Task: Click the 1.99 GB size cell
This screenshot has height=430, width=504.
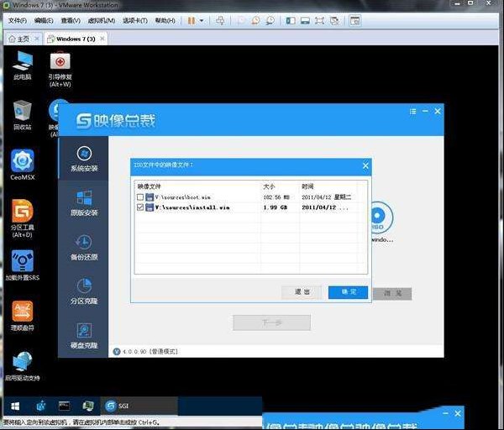Action: click(276, 207)
